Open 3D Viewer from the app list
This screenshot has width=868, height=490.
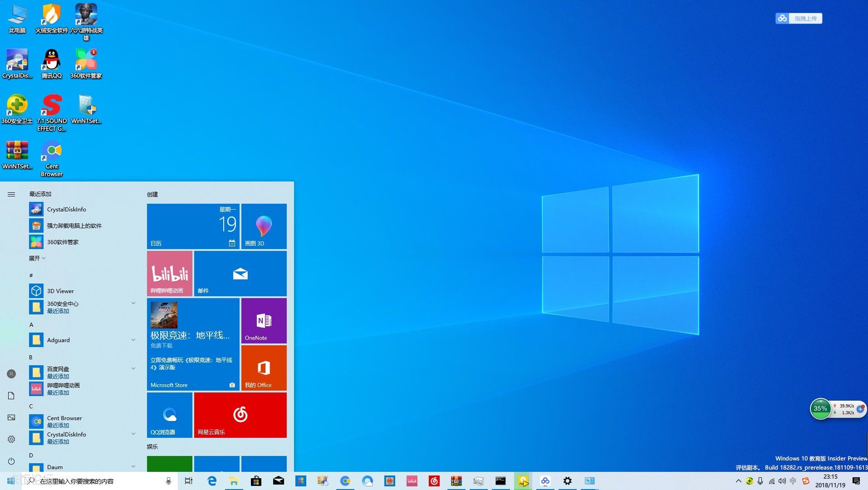tap(83, 291)
